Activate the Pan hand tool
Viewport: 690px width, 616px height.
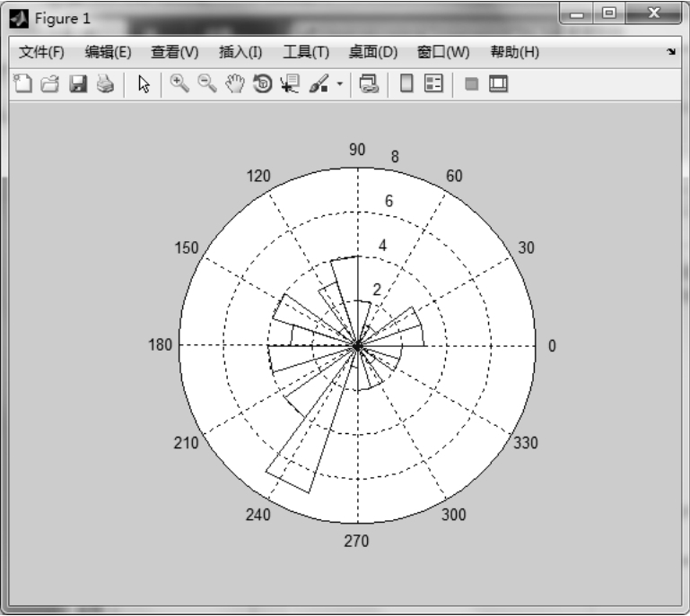(x=235, y=84)
